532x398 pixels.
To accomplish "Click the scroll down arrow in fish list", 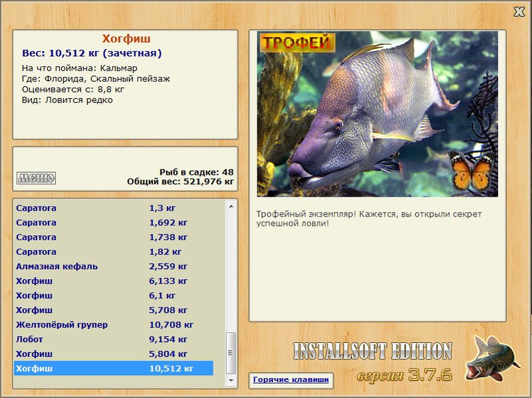I will (x=231, y=380).
